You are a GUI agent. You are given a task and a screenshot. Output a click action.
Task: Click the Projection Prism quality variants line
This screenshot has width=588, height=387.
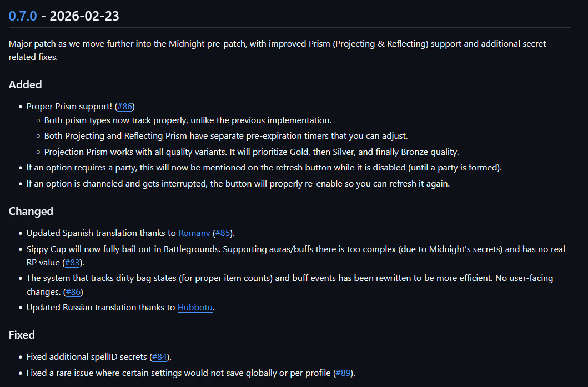tap(252, 152)
